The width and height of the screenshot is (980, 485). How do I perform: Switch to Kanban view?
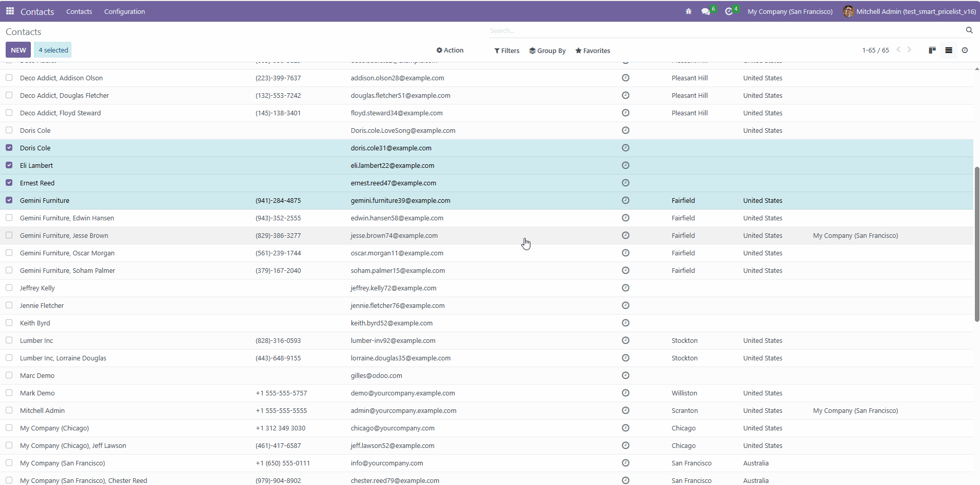[x=932, y=50]
